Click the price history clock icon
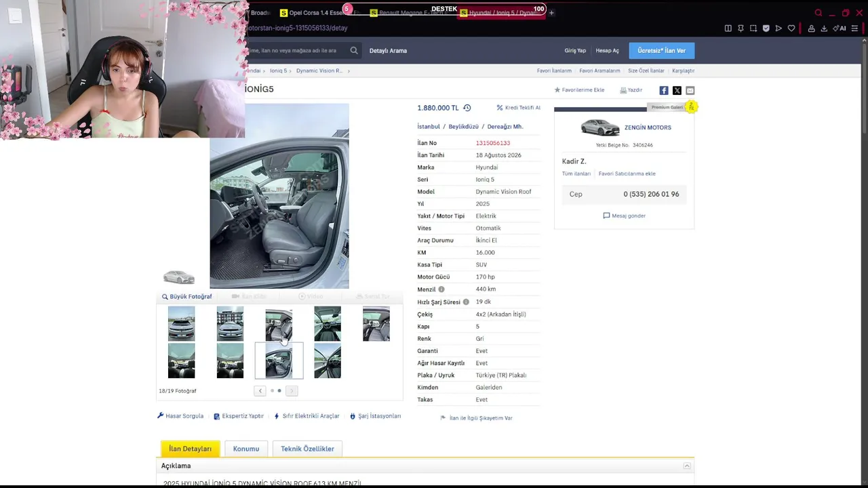This screenshot has height=488, width=868. pos(467,108)
